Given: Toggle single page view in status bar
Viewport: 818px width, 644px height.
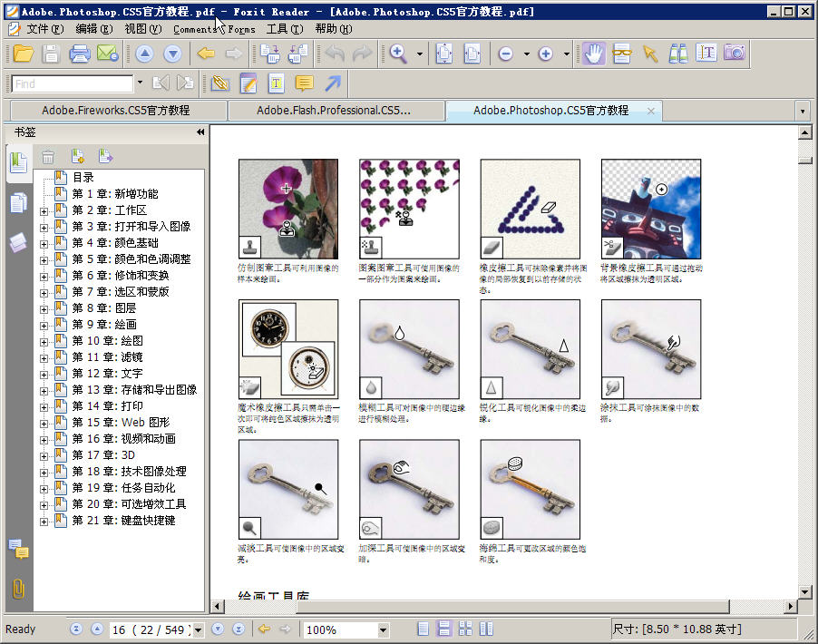Looking at the screenshot, I should pos(422,629).
